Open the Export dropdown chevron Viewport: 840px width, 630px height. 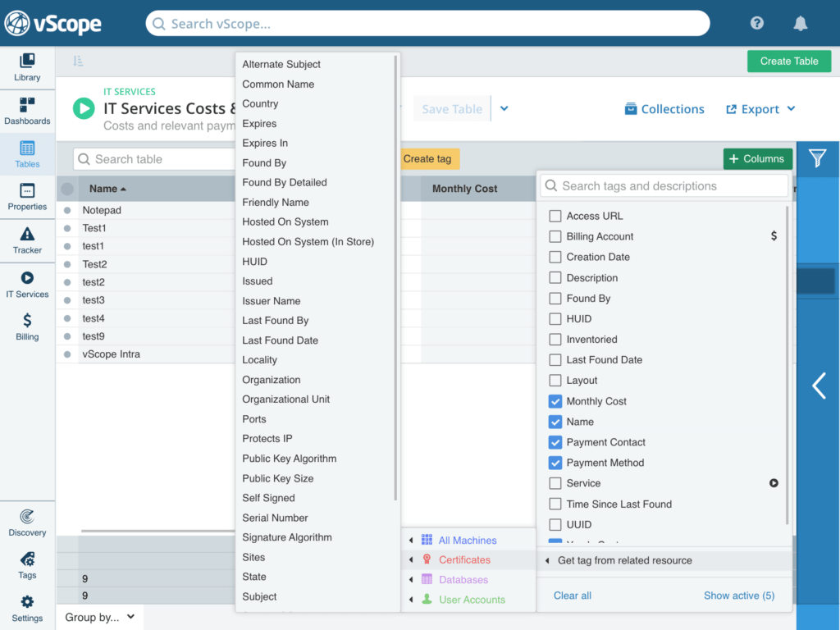coord(791,109)
